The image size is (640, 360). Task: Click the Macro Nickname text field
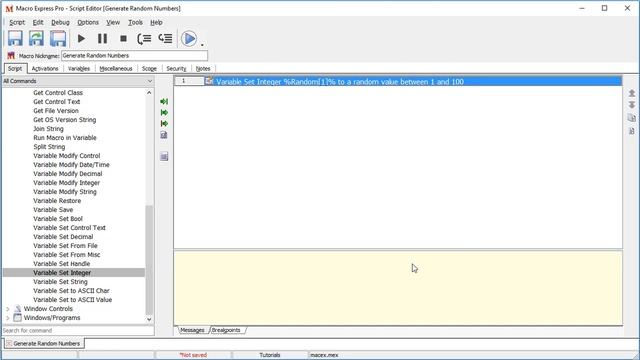pyautogui.click(x=134, y=56)
